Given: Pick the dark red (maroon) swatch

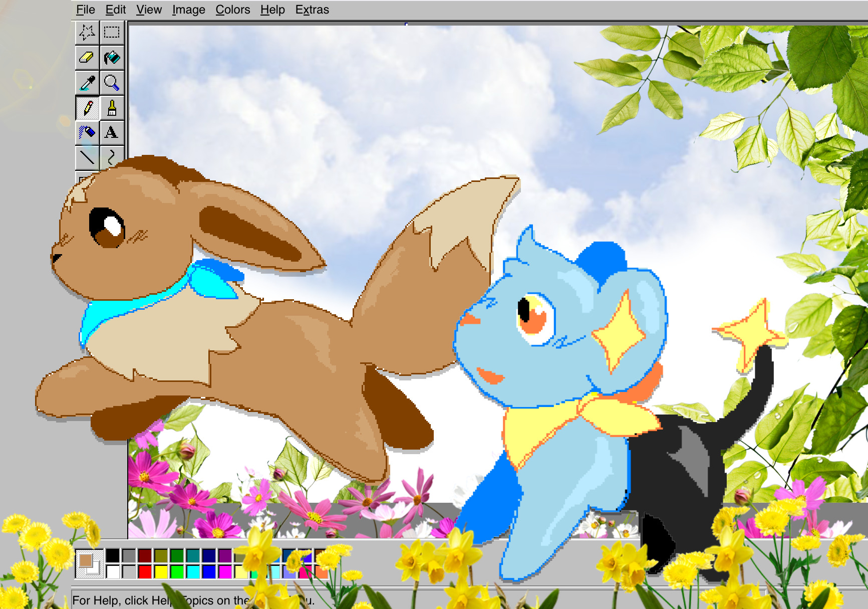Looking at the screenshot, I should pyautogui.click(x=145, y=555).
